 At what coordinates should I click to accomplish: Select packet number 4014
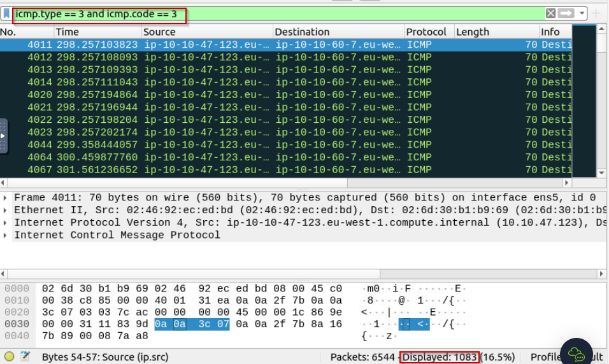click(x=286, y=82)
